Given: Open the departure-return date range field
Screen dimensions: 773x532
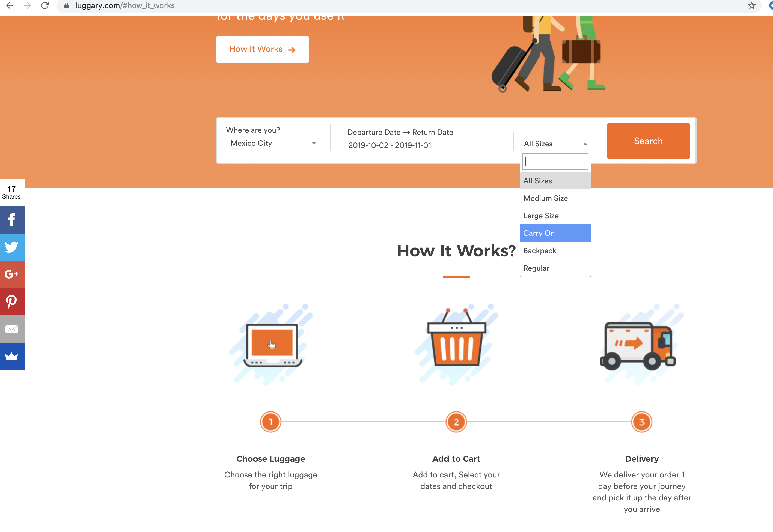Looking at the screenshot, I should [x=390, y=145].
